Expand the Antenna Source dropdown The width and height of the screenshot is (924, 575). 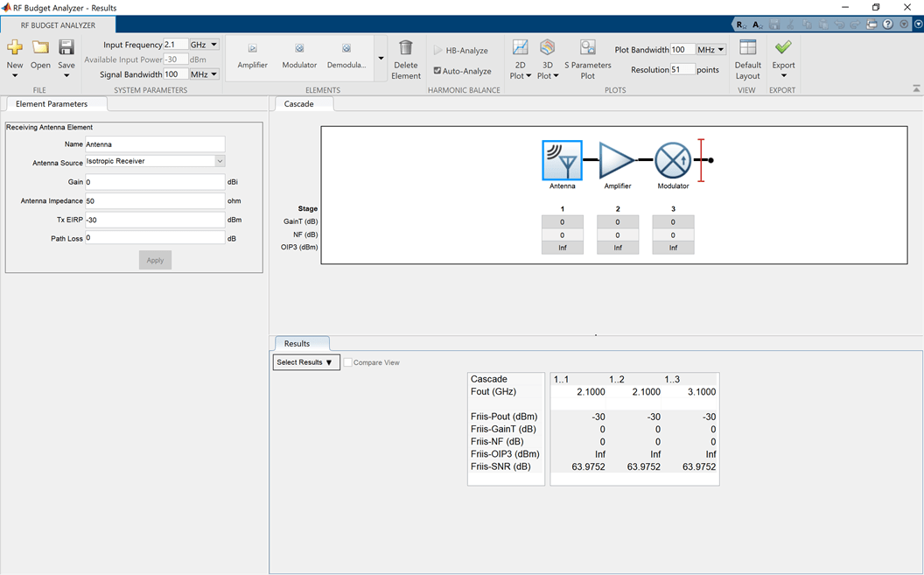tap(220, 161)
